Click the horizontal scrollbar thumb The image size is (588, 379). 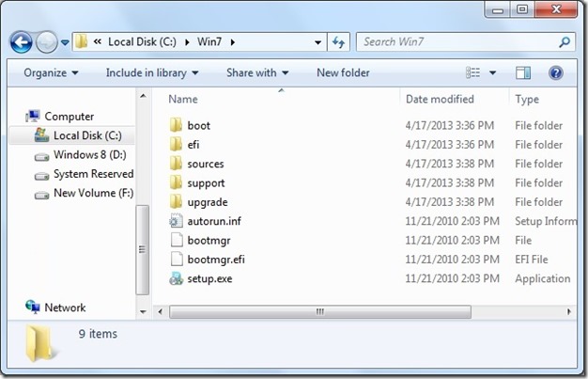tap(320, 312)
